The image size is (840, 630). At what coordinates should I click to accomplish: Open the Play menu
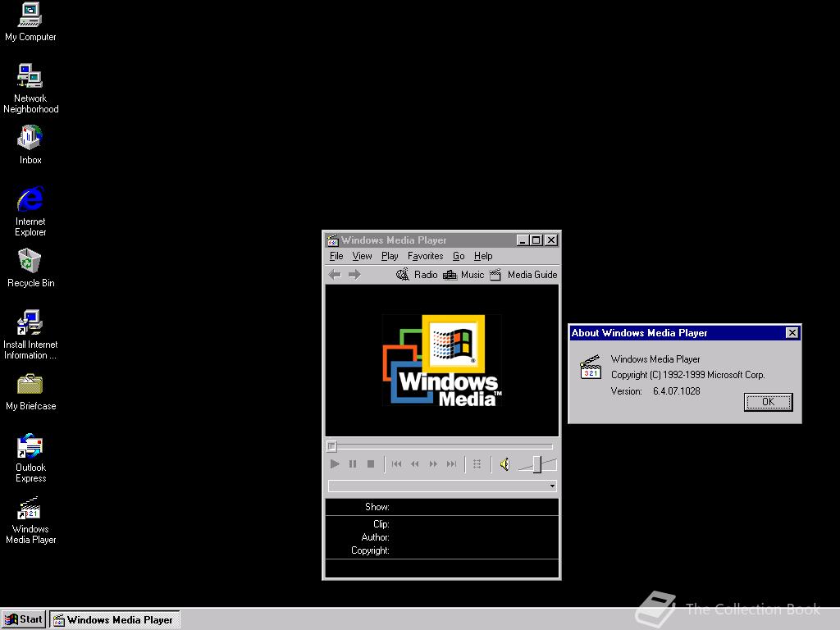coord(390,256)
